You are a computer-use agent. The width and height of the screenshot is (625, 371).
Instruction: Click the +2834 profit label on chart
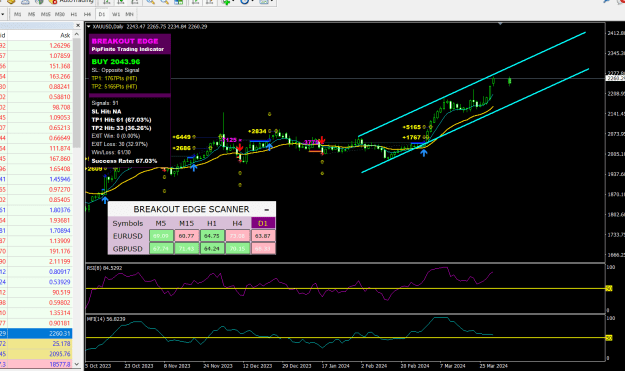(x=257, y=131)
